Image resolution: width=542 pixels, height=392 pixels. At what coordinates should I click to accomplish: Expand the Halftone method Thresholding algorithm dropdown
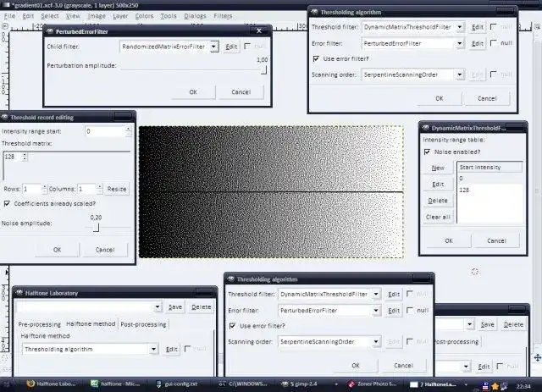[x=153, y=349]
